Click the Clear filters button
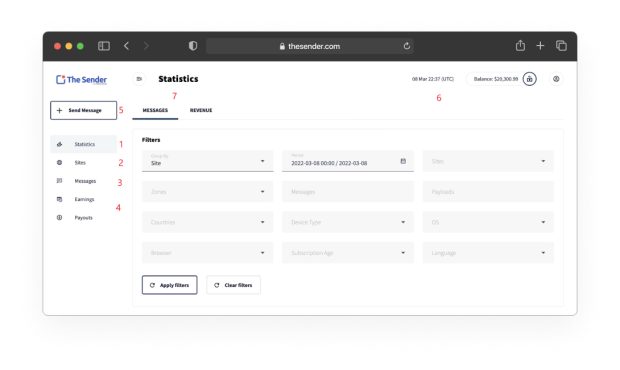620x370 pixels. 233,285
